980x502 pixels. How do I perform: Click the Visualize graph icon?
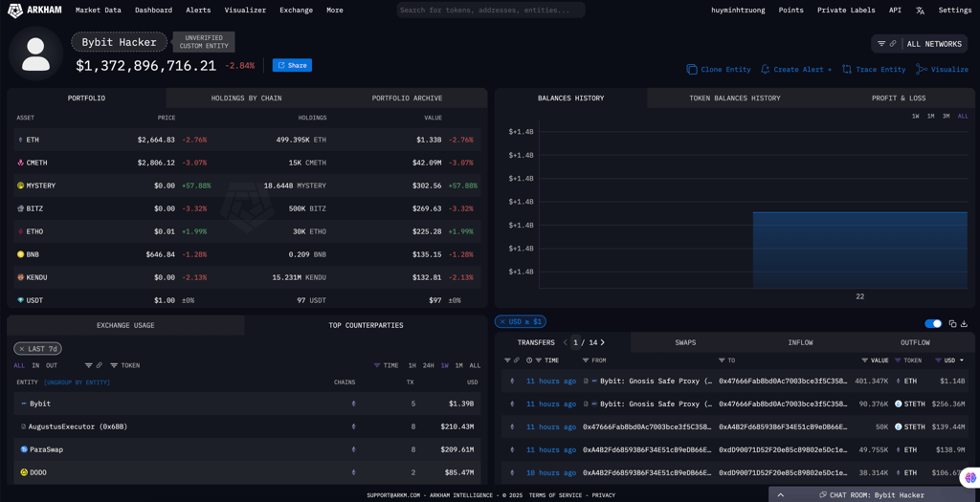coord(922,69)
